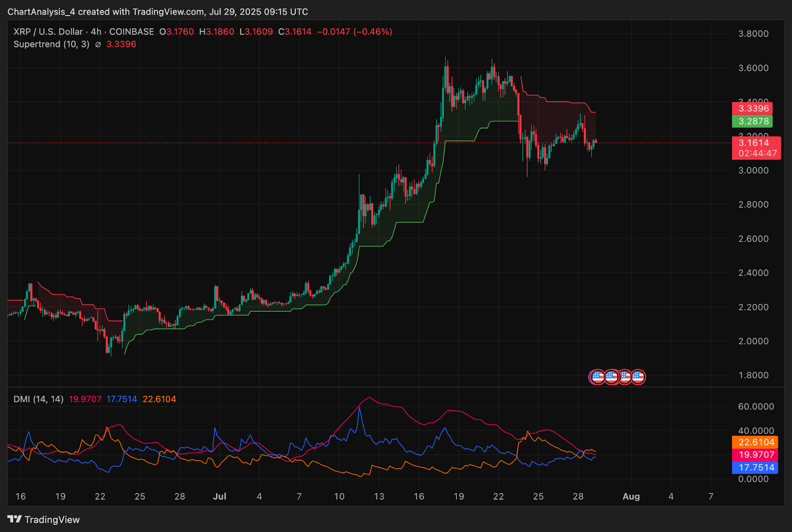Click the Jul month label on time axis
This screenshot has height=532, width=792.
(219, 496)
